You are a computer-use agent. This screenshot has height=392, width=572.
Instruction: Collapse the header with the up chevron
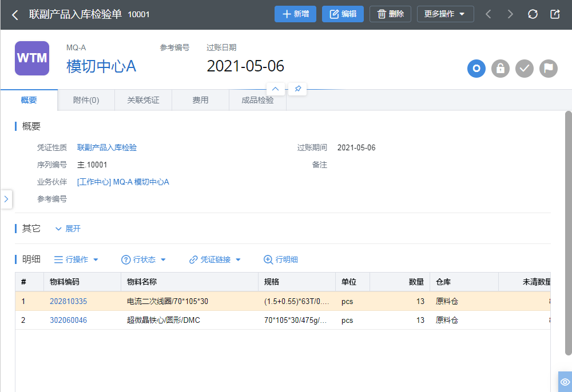point(276,89)
